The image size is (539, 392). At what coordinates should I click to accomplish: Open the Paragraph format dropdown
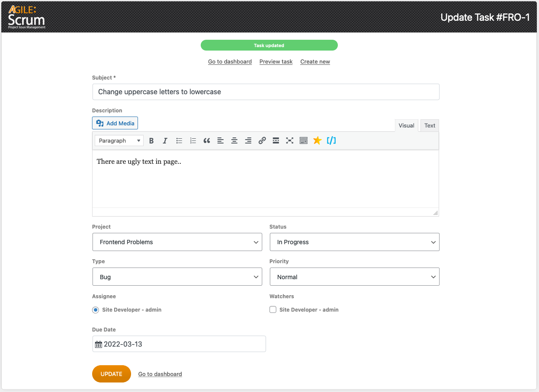119,140
